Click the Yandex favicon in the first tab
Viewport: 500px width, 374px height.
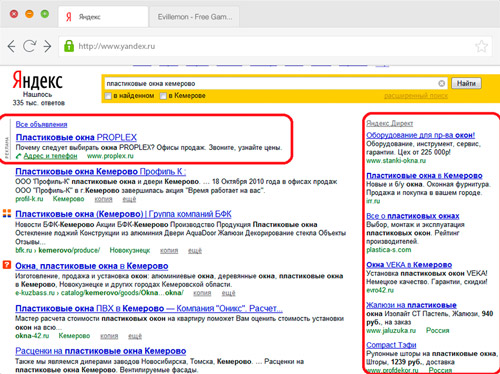pos(69,17)
